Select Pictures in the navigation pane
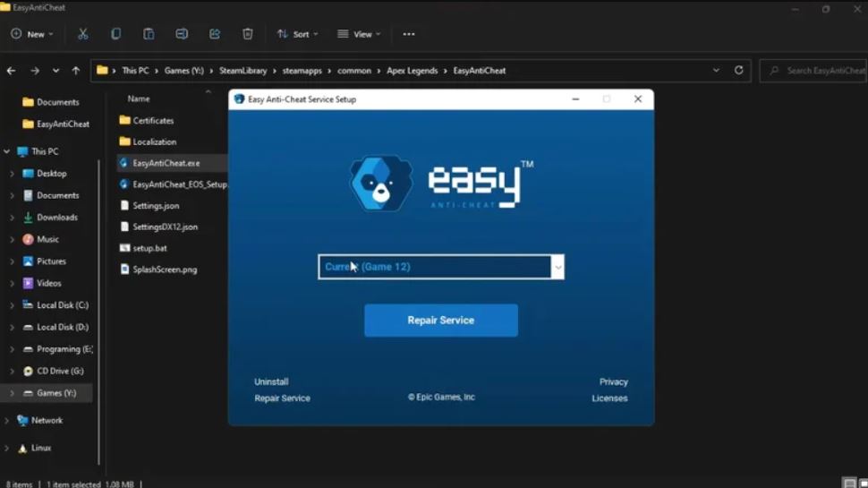Viewport: 868px width, 488px height. (51, 261)
